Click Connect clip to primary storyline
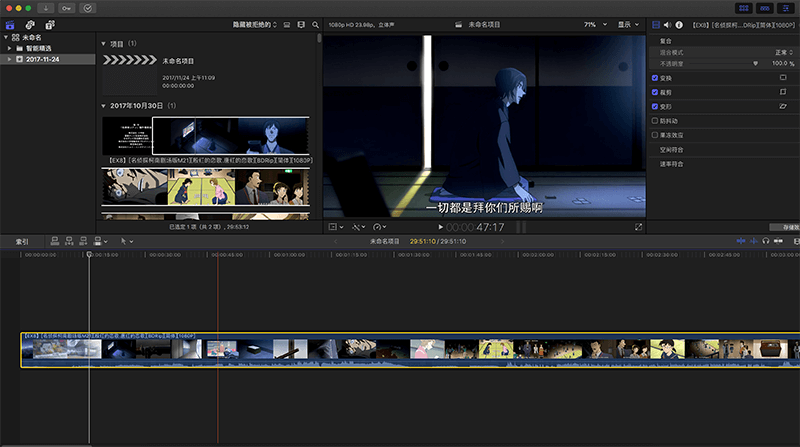Screen dimensions: 800x447 pyautogui.click(x=55, y=241)
